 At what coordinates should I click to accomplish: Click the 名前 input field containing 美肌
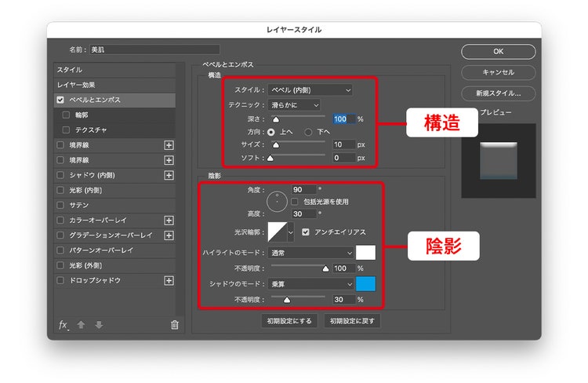(154, 49)
